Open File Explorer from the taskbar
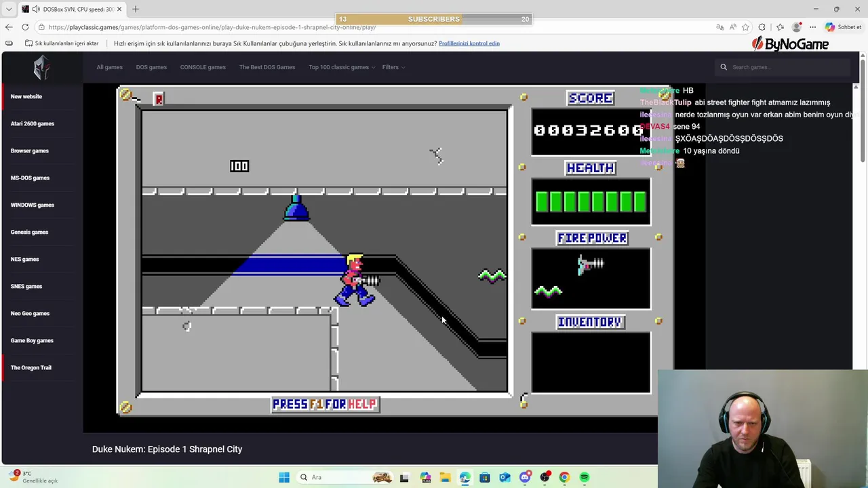Image resolution: width=868 pixels, height=488 pixels. (x=444, y=477)
